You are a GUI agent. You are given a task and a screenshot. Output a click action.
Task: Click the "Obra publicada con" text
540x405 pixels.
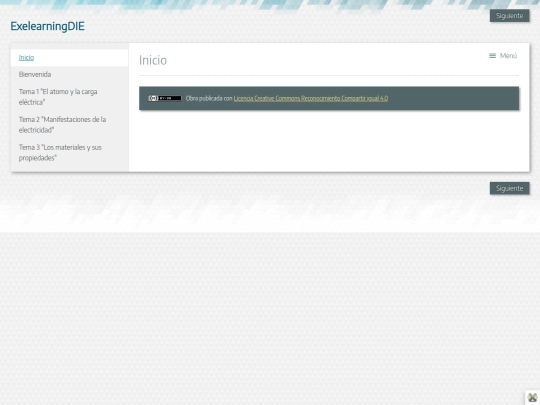(209, 98)
